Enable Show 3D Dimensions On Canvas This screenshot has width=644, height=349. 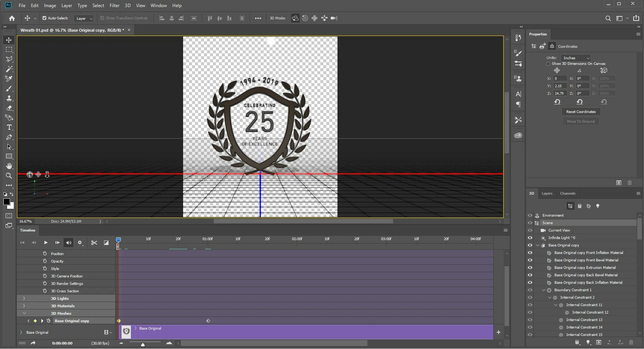pos(548,64)
